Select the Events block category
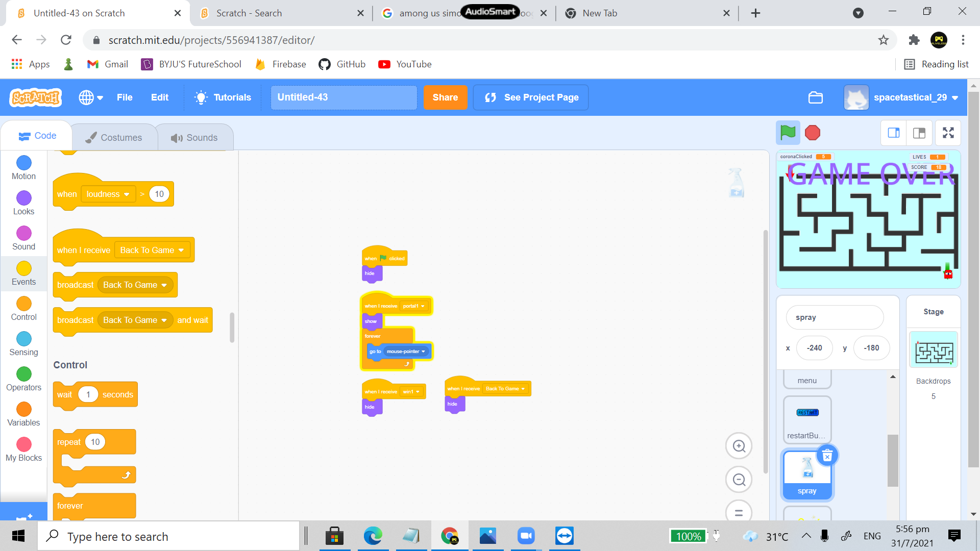Viewport: 980px width, 551px height. (23, 273)
